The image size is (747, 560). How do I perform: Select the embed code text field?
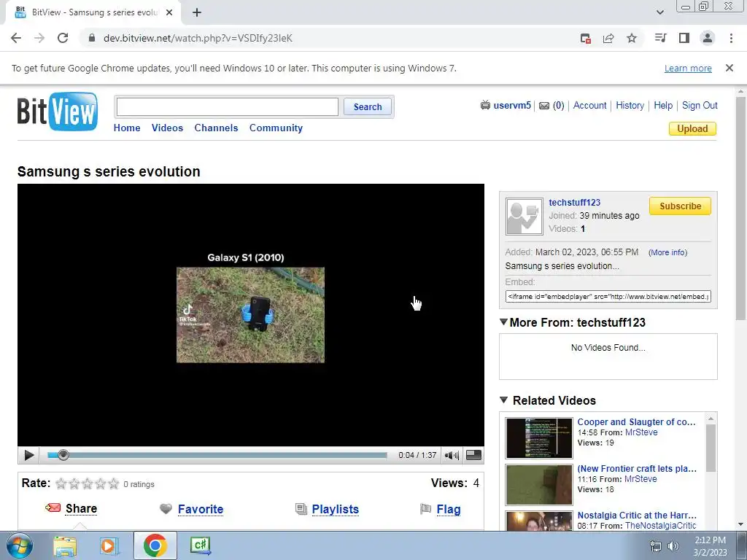tap(608, 296)
